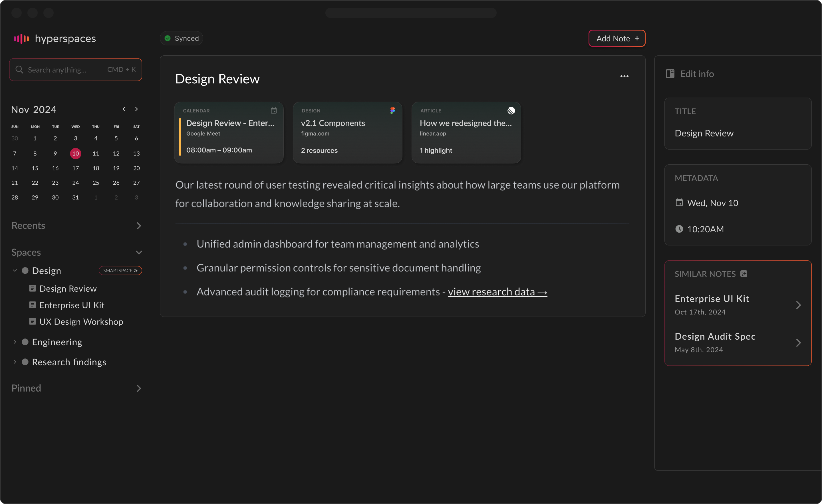Click the Figma icon on the Design card
The height and width of the screenshot is (504, 822).
392,110
